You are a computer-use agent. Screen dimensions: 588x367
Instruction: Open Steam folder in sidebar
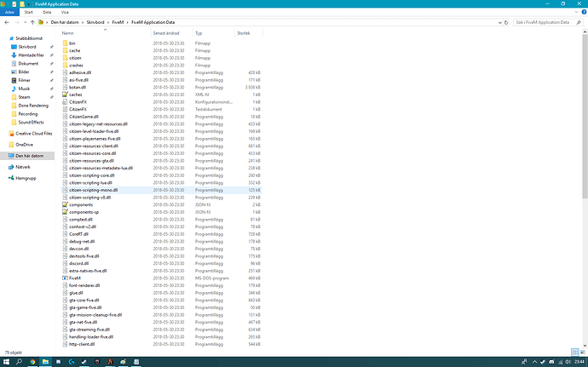click(24, 97)
